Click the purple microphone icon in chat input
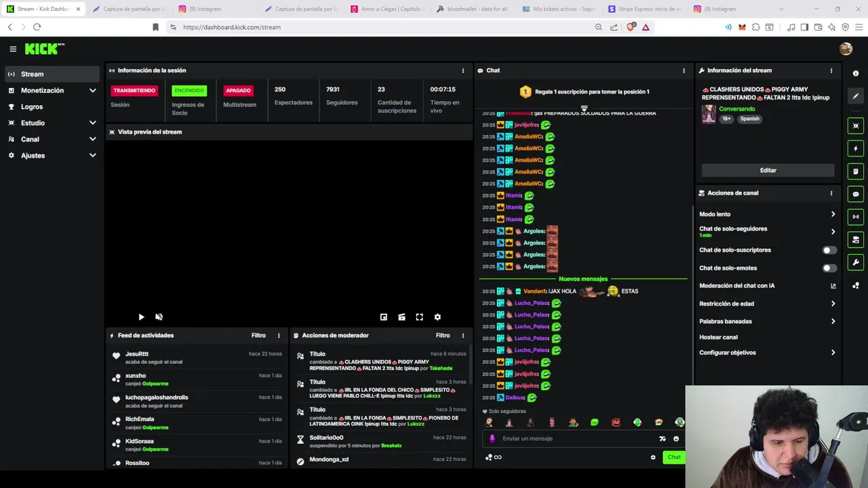868x488 pixels. (x=492, y=439)
